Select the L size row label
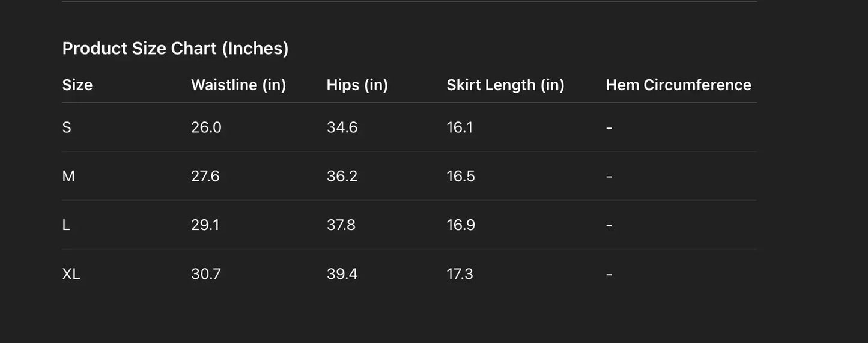 66,225
